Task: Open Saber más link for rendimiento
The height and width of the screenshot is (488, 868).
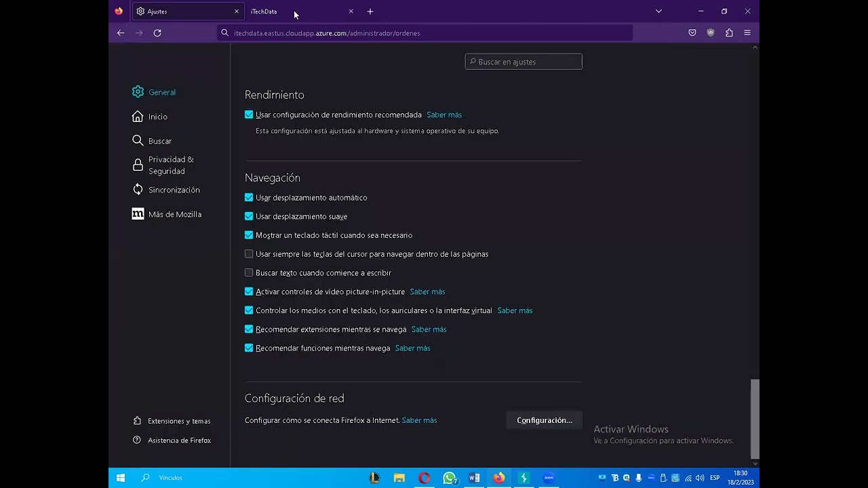Action: (x=444, y=115)
